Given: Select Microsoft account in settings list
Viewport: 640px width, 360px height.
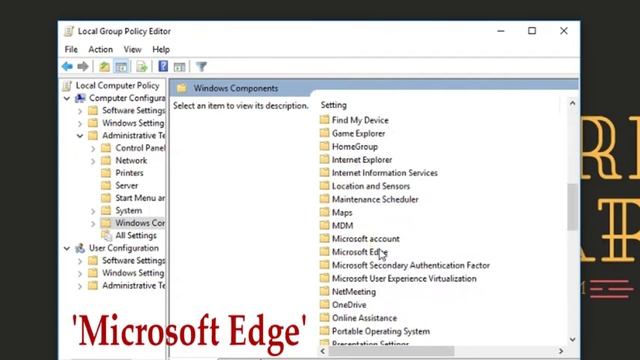Looking at the screenshot, I should (366, 239).
